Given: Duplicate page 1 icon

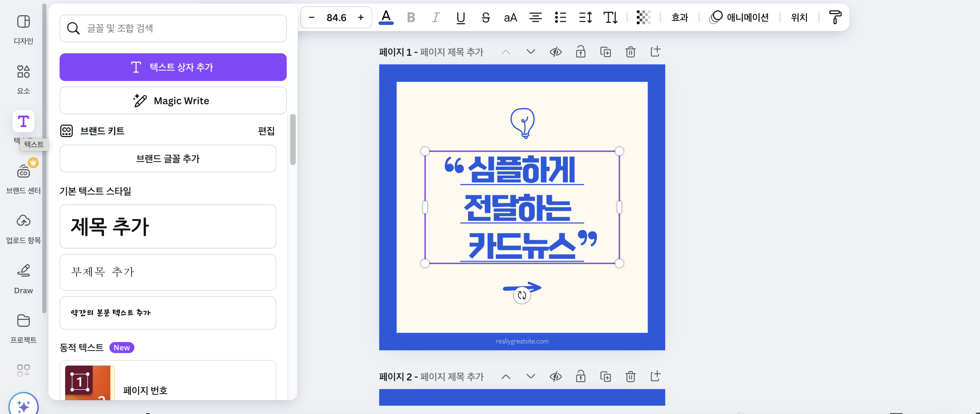Looking at the screenshot, I should click(605, 52).
